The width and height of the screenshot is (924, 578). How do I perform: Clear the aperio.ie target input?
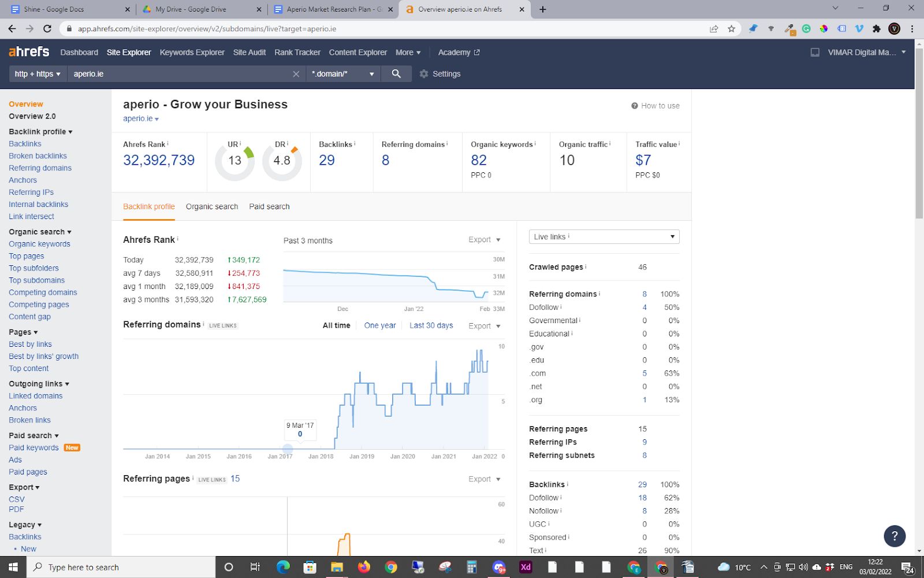(296, 74)
